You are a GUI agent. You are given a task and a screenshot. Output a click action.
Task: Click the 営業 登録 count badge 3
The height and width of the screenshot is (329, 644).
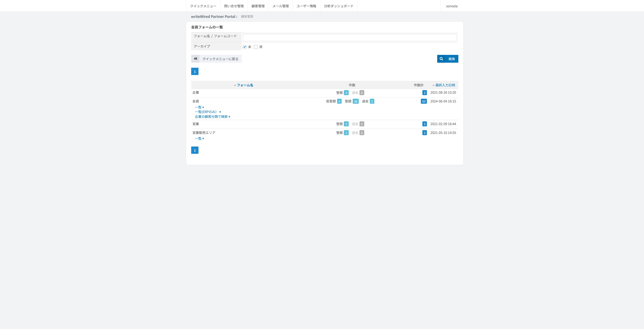coord(346,124)
